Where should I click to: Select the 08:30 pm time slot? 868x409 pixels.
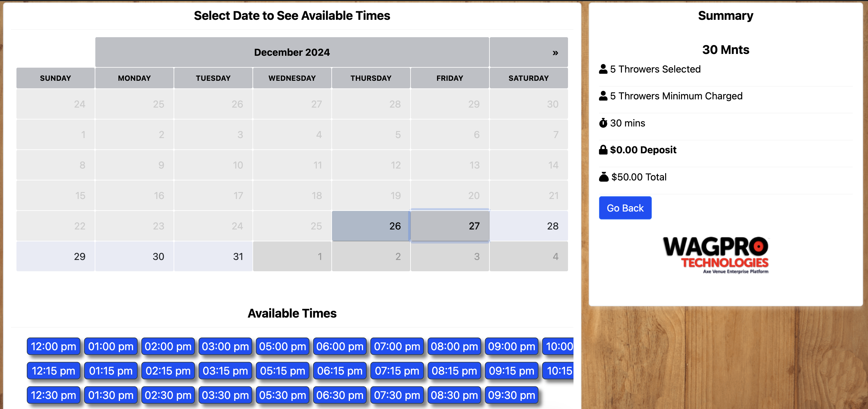pos(454,395)
